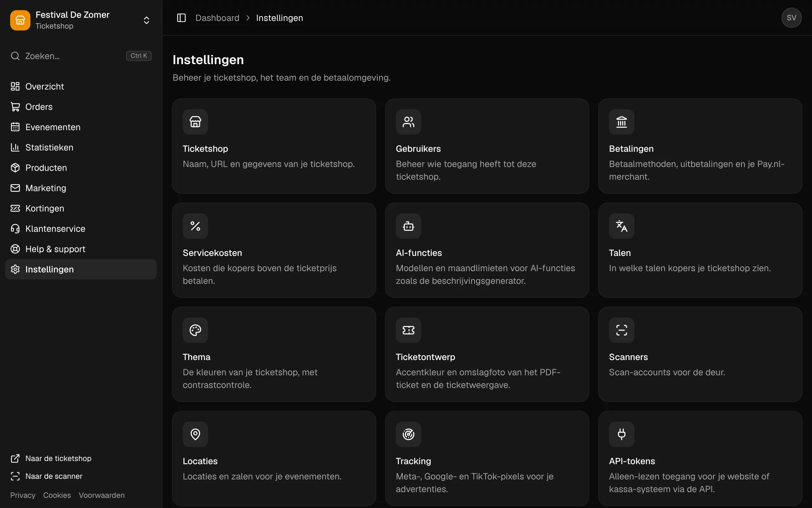
Task: Click the Help & support lifebuoy icon
Action: pyautogui.click(x=15, y=249)
